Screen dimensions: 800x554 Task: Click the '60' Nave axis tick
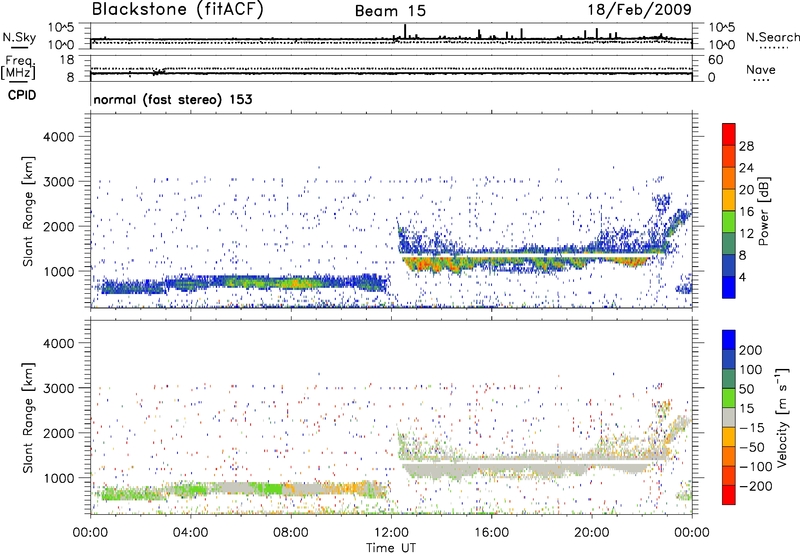[716, 60]
